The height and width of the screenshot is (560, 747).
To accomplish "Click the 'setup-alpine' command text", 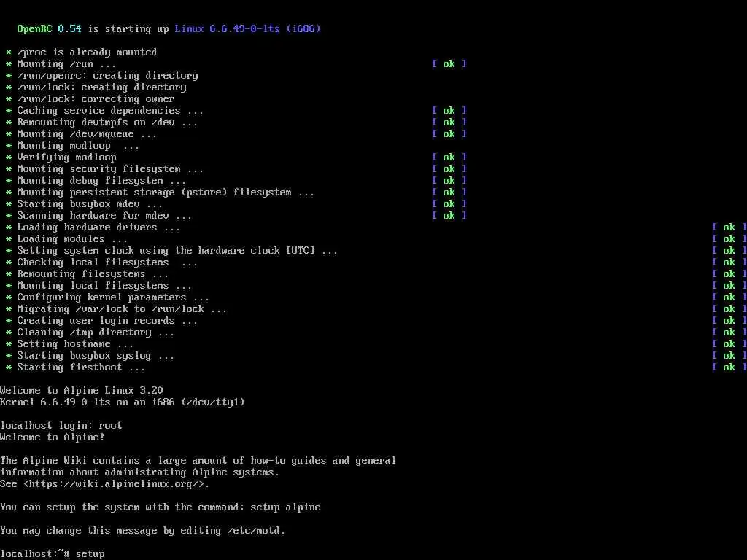I will point(285,507).
